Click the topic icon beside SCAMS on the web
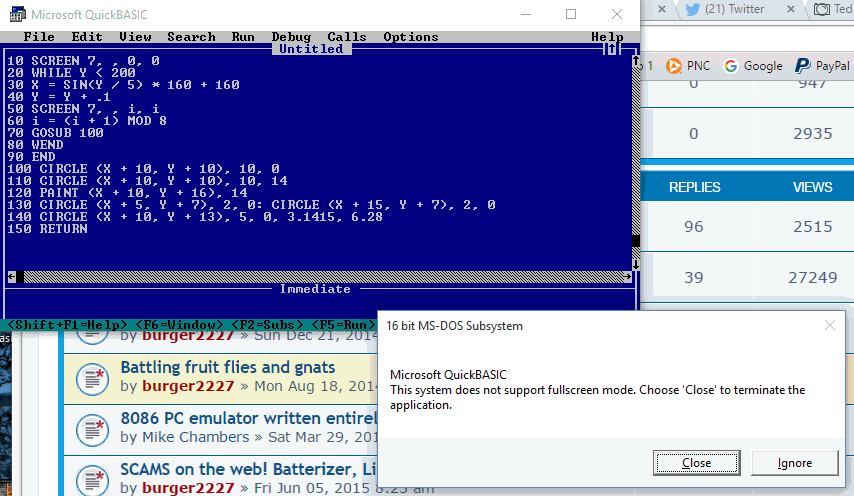The width and height of the screenshot is (854, 496). coord(93,479)
